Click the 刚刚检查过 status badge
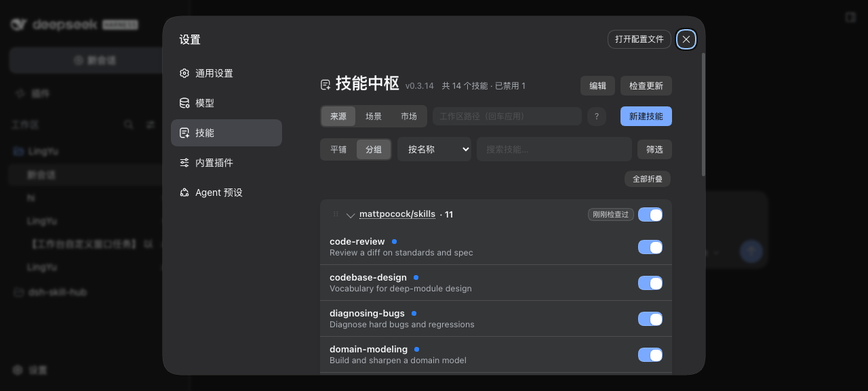868x391 pixels. (x=611, y=214)
